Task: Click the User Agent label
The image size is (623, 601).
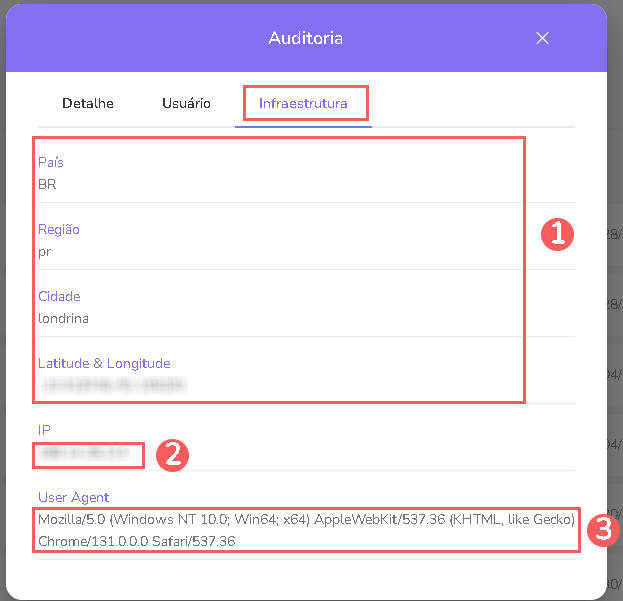Action: 73,497
